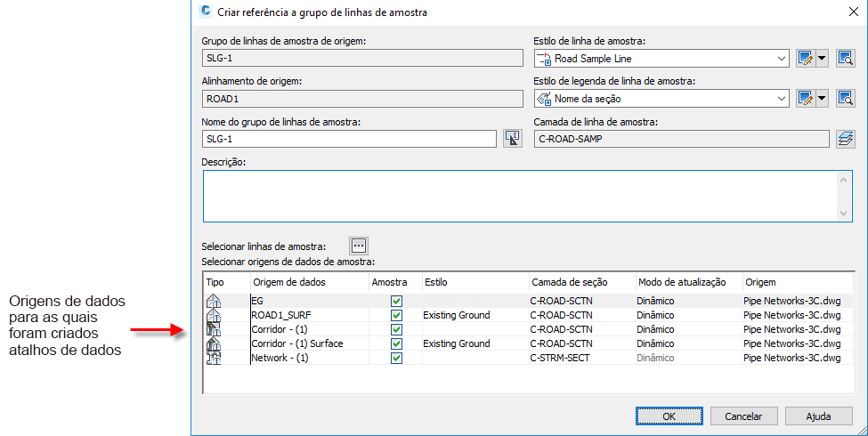Open the sample line layer selector icon
This screenshot has height=436, width=868.
[x=845, y=138]
